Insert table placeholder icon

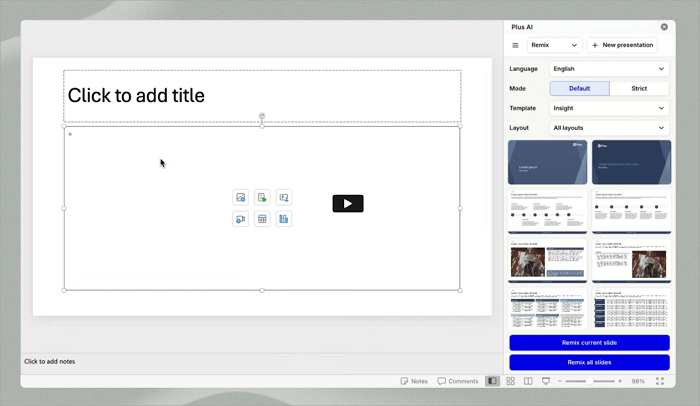[x=262, y=219]
